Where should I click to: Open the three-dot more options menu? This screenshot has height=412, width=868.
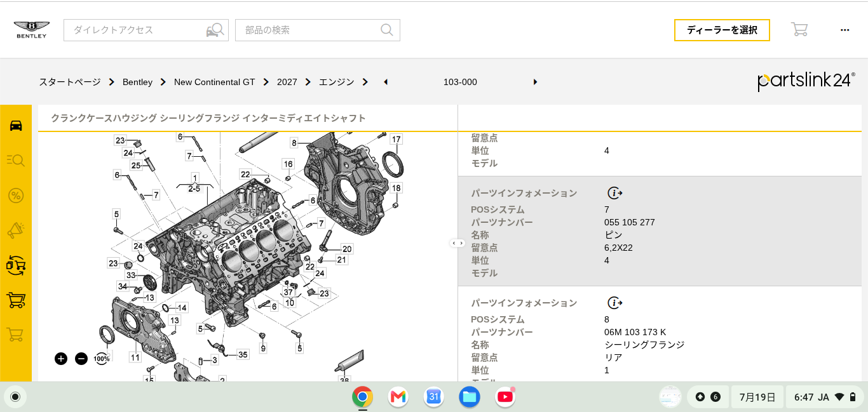pyautogui.click(x=844, y=30)
